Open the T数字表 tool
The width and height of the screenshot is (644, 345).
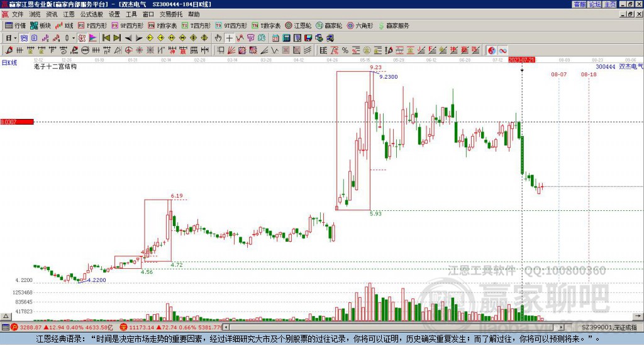266,25
